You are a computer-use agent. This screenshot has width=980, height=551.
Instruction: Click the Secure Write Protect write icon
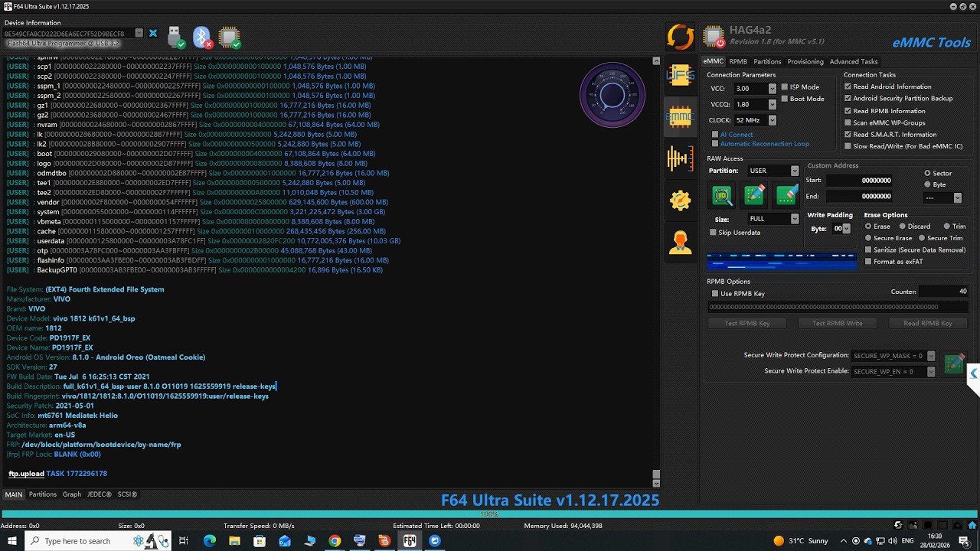[954, 364]
